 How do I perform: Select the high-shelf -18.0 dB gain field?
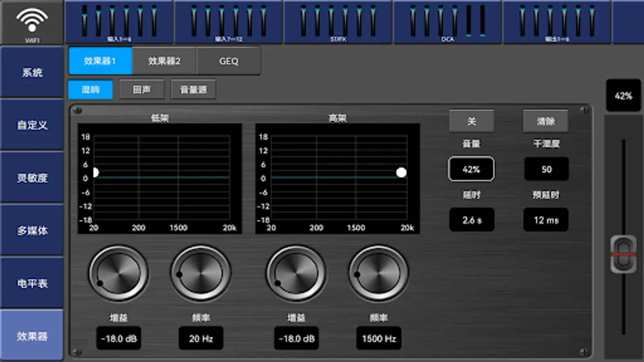(297, 338)
